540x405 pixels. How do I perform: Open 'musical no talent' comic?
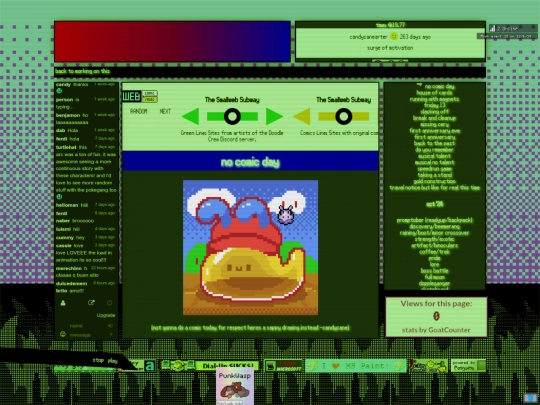[434, 162]
